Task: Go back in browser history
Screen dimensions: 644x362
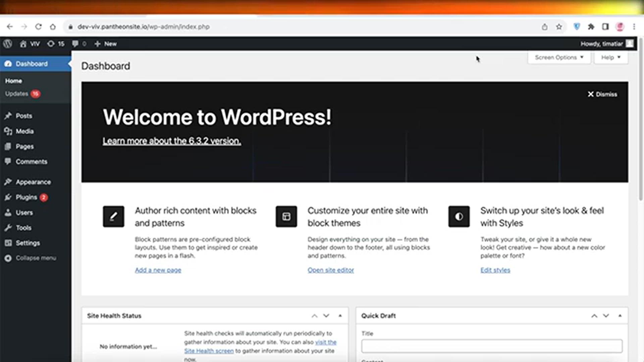Action: tap(10, 26)
